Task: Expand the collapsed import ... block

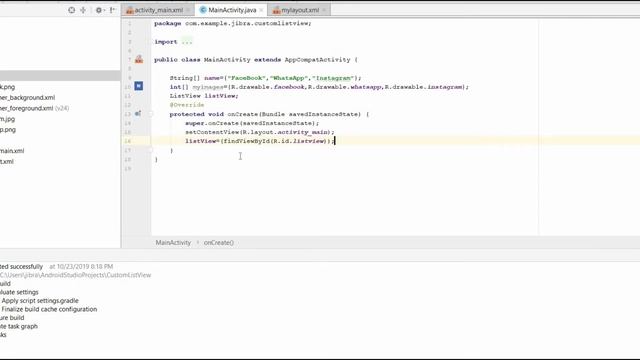Action: [x=187, y=42]
